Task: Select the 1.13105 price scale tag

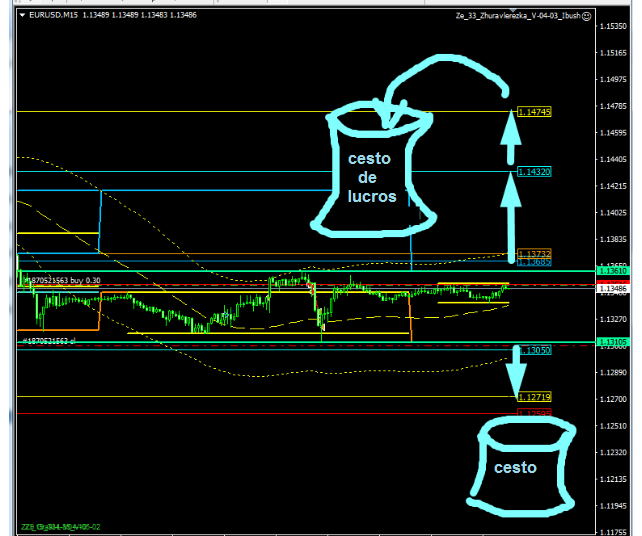Action: pos(612,343)
